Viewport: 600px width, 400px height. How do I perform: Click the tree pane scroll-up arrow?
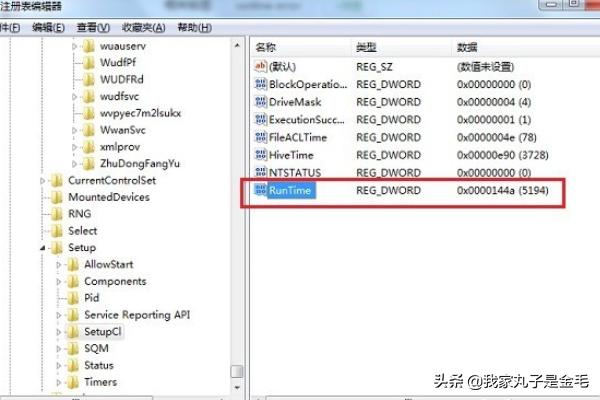(237, 46)
